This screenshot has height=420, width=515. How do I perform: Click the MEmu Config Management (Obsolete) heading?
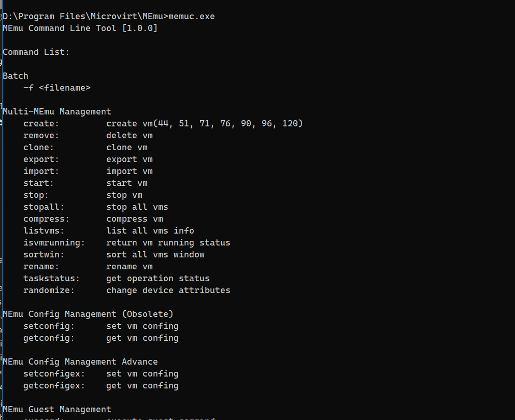click(x=88, y=314)
